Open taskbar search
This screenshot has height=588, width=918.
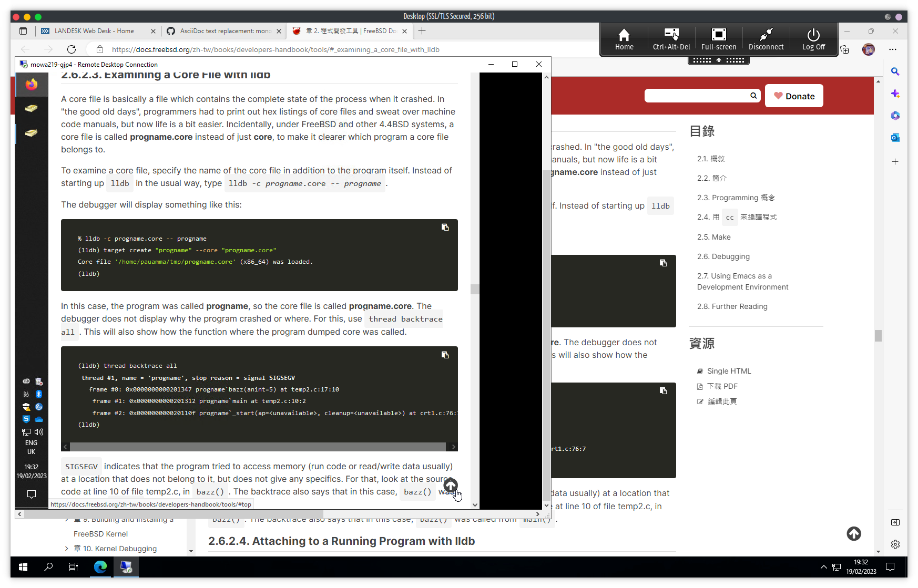tap(48, 567)
